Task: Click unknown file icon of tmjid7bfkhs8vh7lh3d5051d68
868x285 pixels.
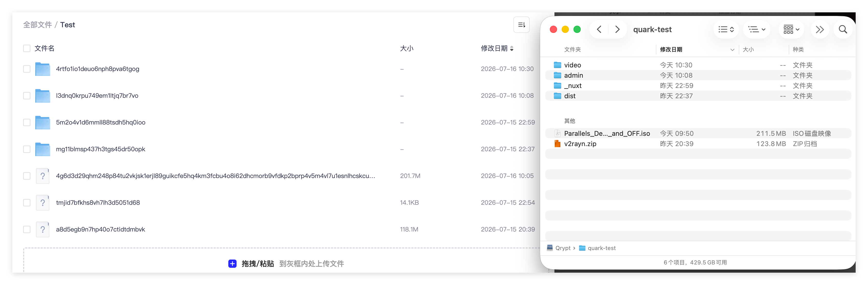Action: pyautogui.click(x=42, y=203)
